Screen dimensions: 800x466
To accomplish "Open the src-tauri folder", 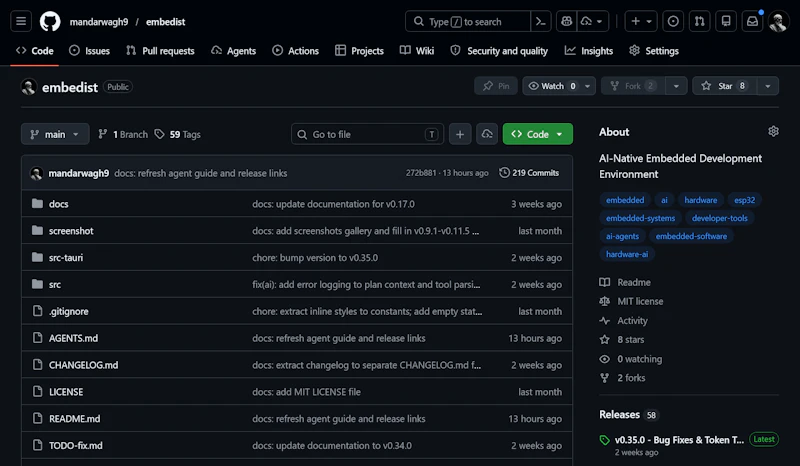I will (x=66, y=258).
